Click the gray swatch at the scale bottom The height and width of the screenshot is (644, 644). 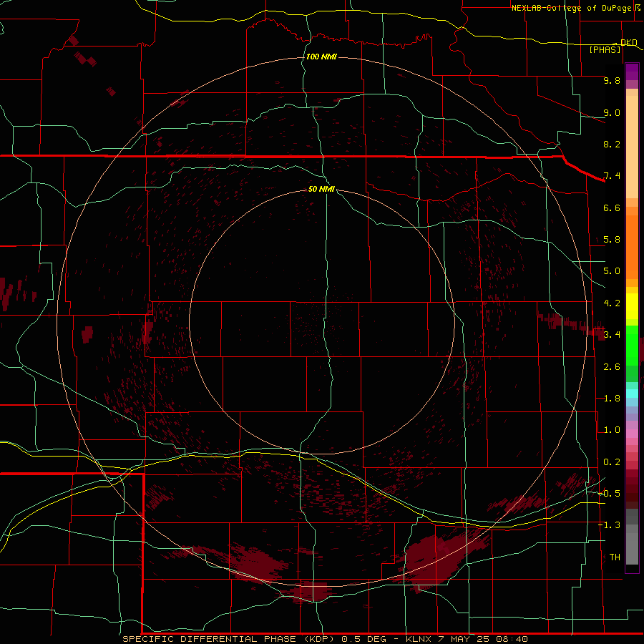click(x=632, y=549)
